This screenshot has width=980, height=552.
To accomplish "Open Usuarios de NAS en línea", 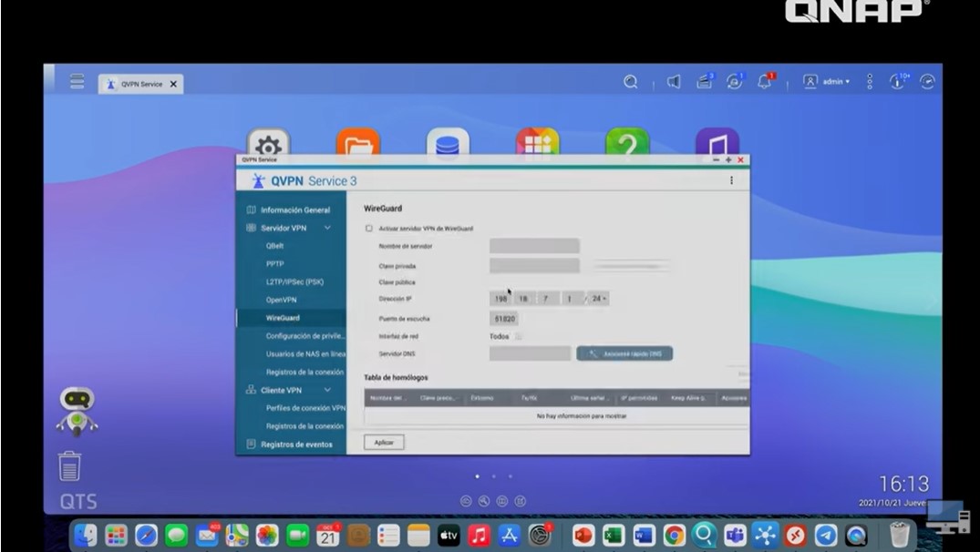I will pos(305,354).
